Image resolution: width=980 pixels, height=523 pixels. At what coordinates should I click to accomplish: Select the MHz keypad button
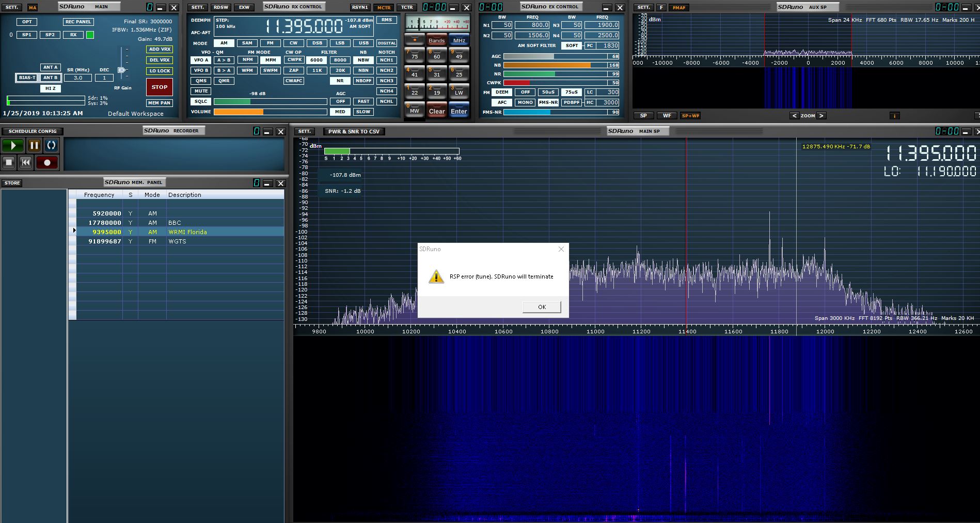tap(459, 40)
